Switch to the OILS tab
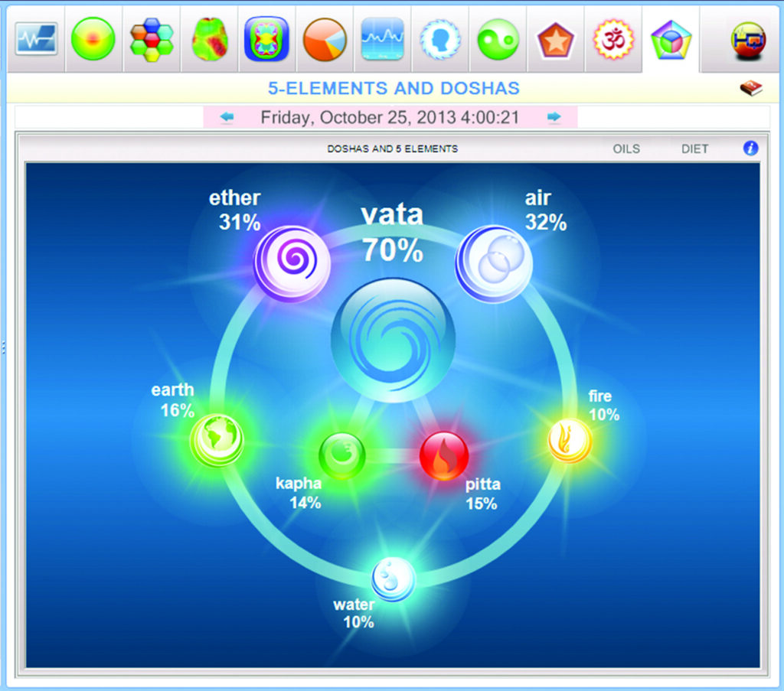The width and height of the screenshot is (784, 691). [626, 149]
